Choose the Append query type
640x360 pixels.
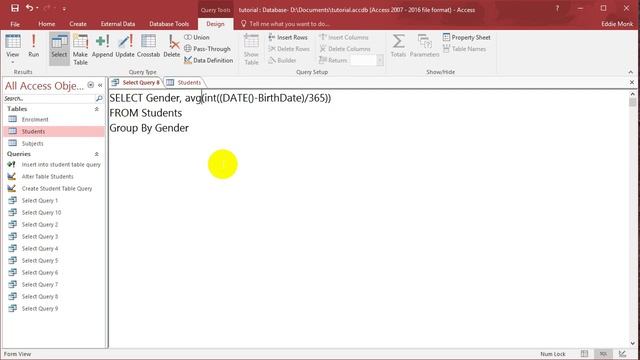coord(102,46)
